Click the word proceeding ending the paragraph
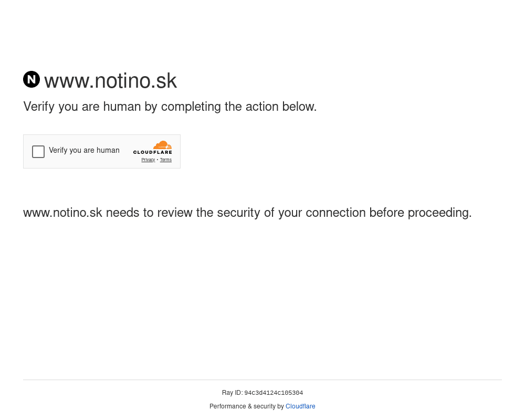The image size is (525, 420). 439,213
